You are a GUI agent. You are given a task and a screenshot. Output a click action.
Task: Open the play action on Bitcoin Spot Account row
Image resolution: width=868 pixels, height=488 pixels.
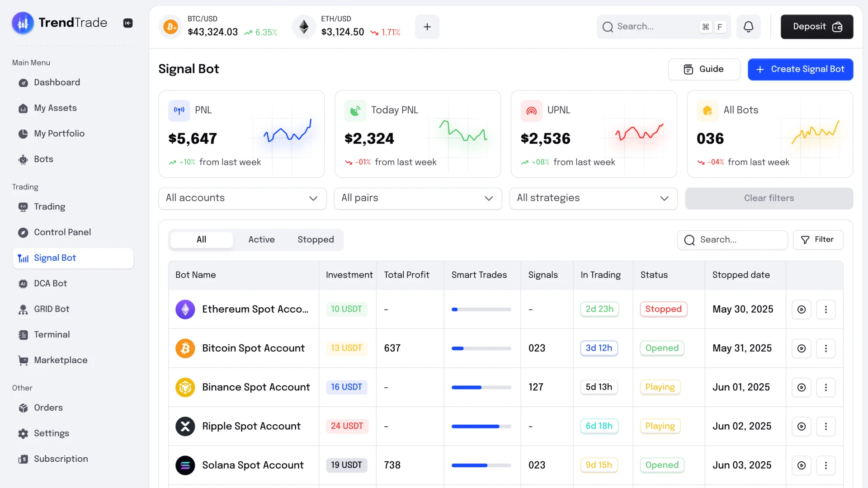pos(802,348)
